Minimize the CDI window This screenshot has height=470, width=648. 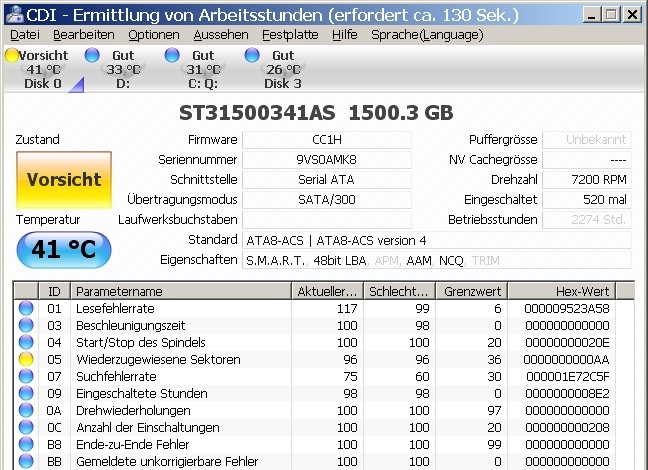point(592,15)
